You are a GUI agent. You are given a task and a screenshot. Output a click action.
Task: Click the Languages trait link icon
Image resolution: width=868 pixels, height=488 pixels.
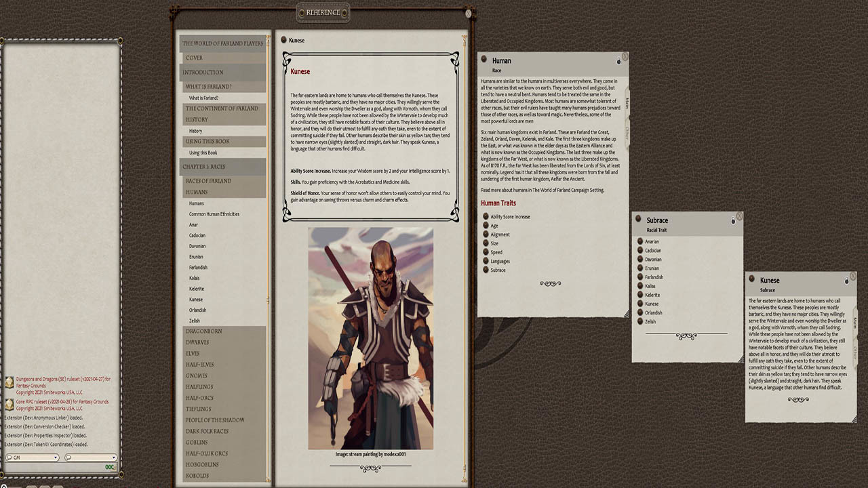486,261
